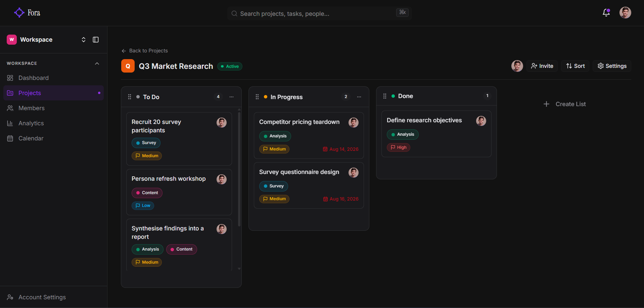Click Aug 16, 2026 due date
Screen dimensions: 644x308
pyautogui.click(x=341, y=199)
